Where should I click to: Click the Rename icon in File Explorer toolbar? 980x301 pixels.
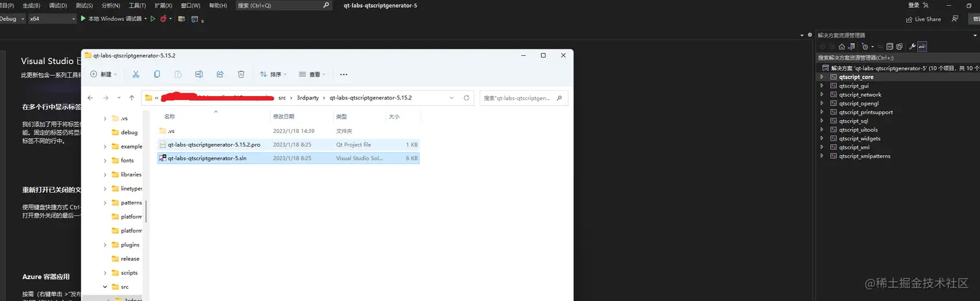coord(199,75)
